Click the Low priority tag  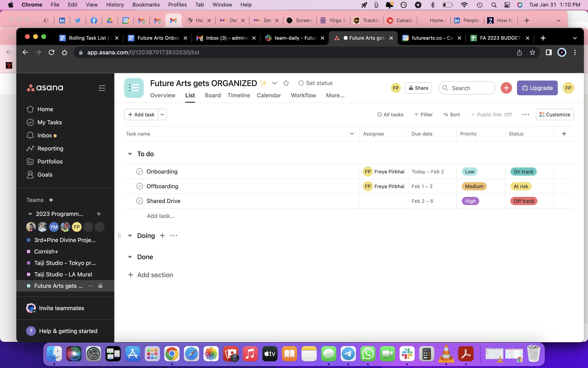pyautogui.click(x=469, y=172)
